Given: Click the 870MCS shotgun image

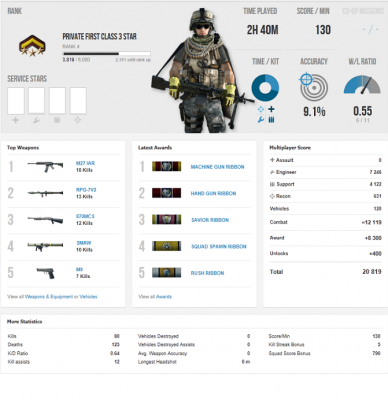Looking at the screenshot, I should pos(45,220).
